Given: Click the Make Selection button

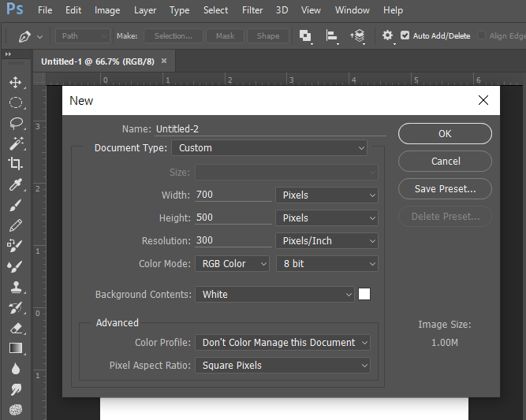Looking at the screenshot, I should click(173, 36).
